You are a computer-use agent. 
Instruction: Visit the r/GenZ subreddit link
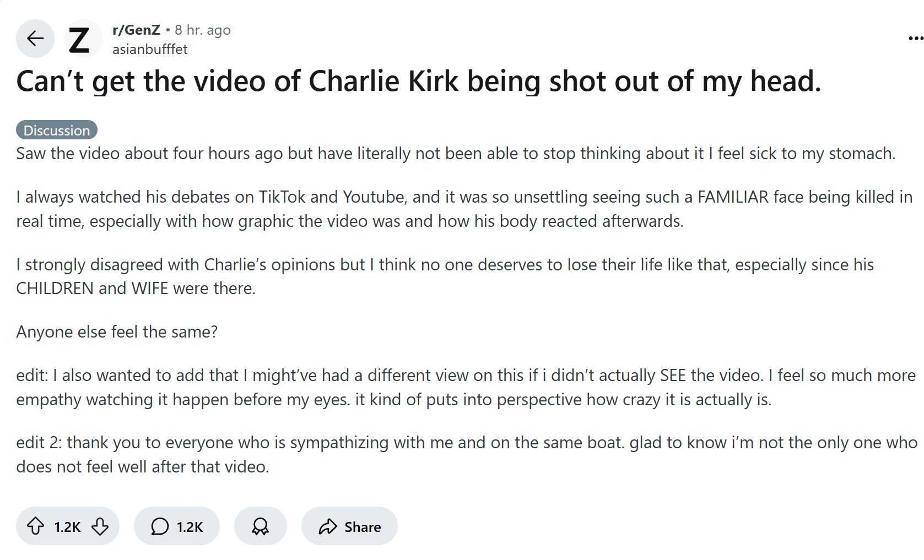tap(136, 30)
